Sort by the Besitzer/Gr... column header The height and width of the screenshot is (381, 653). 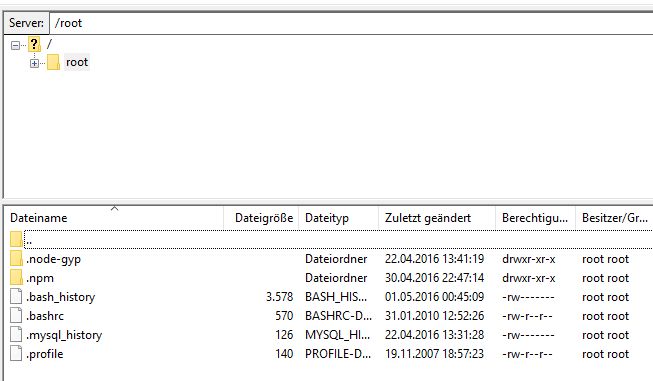615,218
